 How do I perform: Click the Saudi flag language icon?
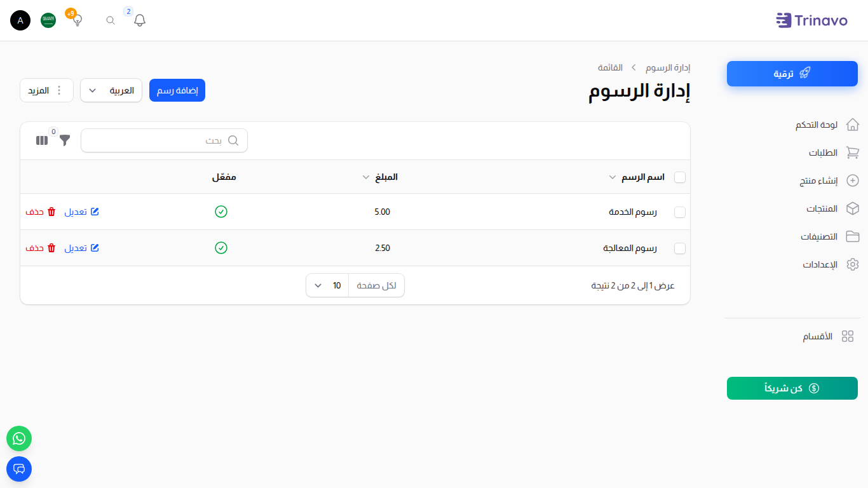(48, 20)
